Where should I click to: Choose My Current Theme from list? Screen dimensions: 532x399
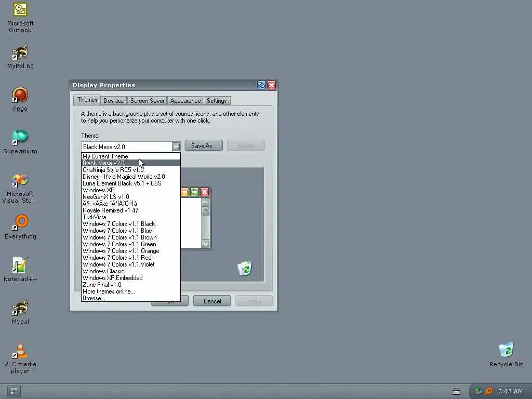click(131, 156)
